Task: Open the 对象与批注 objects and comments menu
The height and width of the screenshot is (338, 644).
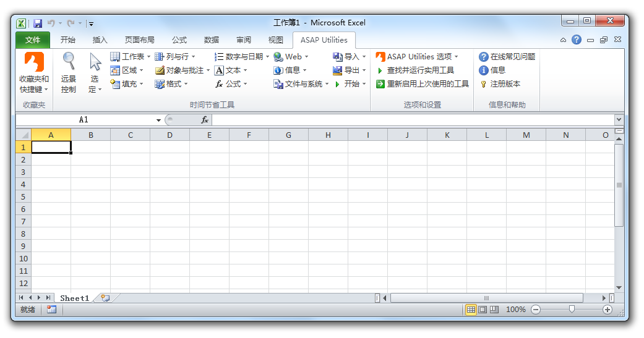Action: 182,70
